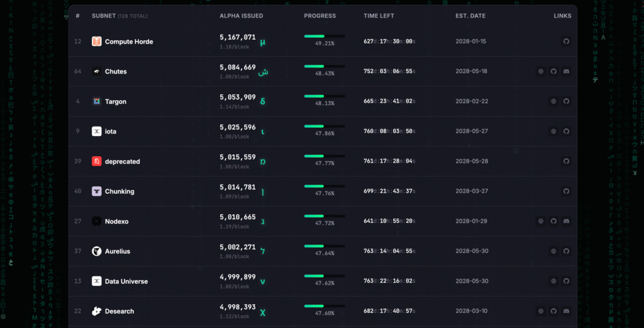The image size is (644, 328).
Task: Open the deprecated subnet GitHub icon
Action: coord(565,161)
